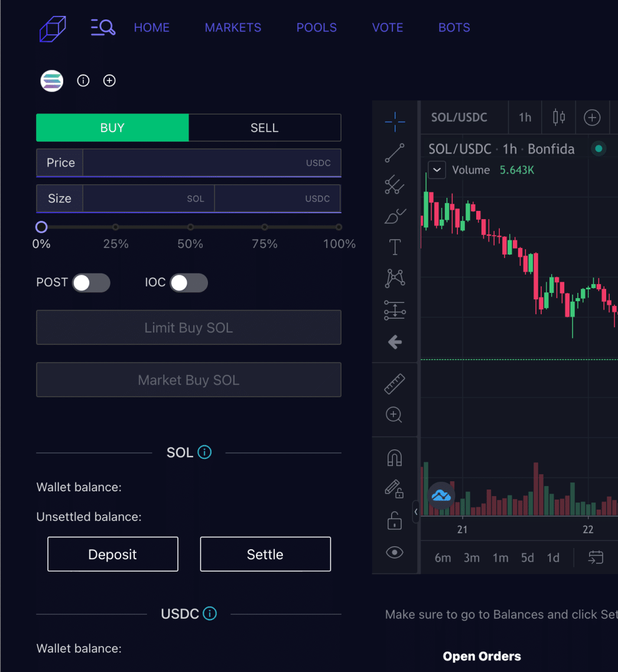Click the candlestick chart style icon

click(x=559, y=118)
